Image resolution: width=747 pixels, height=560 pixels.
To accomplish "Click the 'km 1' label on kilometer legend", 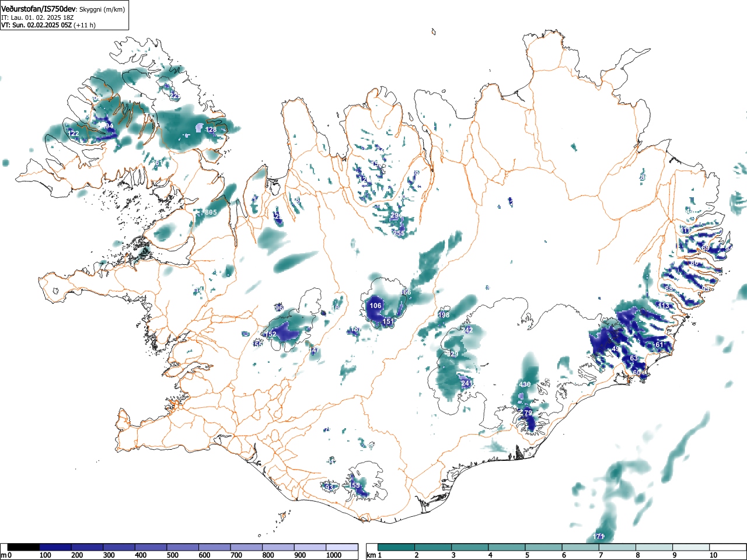I will pyautogui.click(x=374, y=555).
